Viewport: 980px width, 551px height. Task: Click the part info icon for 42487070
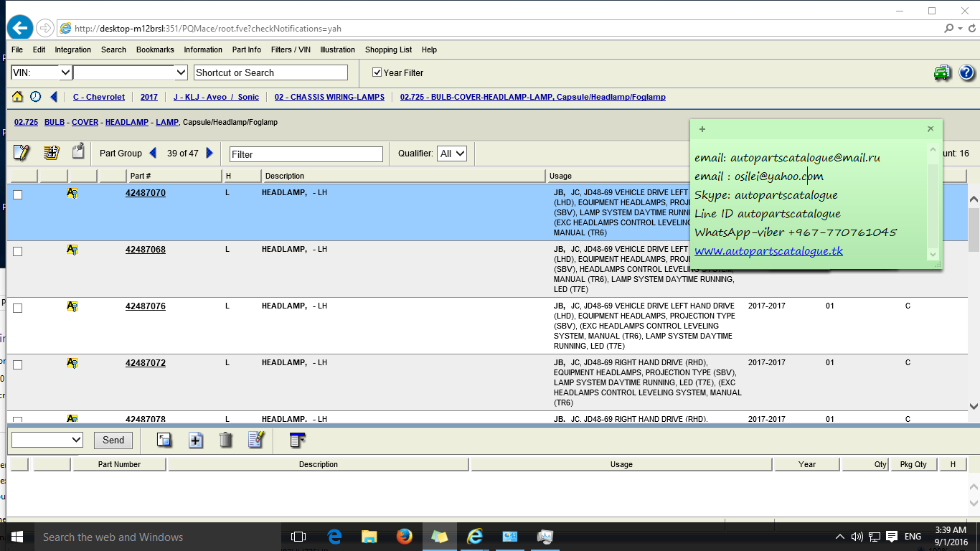pos(72,193)
